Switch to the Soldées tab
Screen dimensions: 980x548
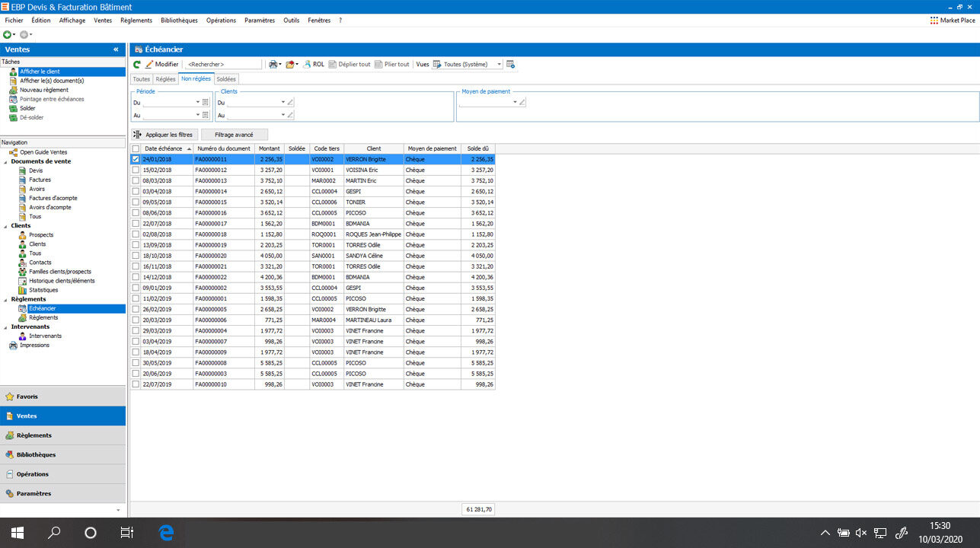(226, 79)
